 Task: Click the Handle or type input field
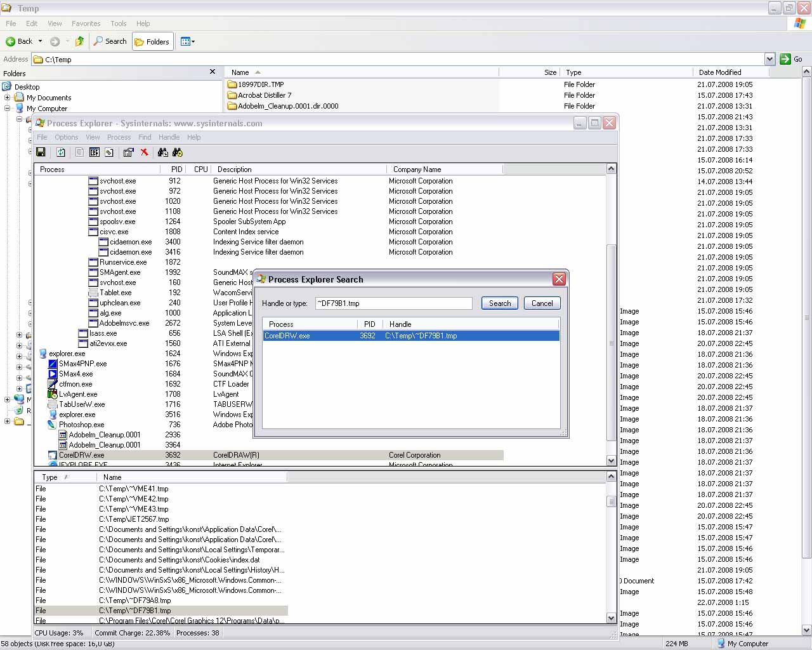coord(393,303)
